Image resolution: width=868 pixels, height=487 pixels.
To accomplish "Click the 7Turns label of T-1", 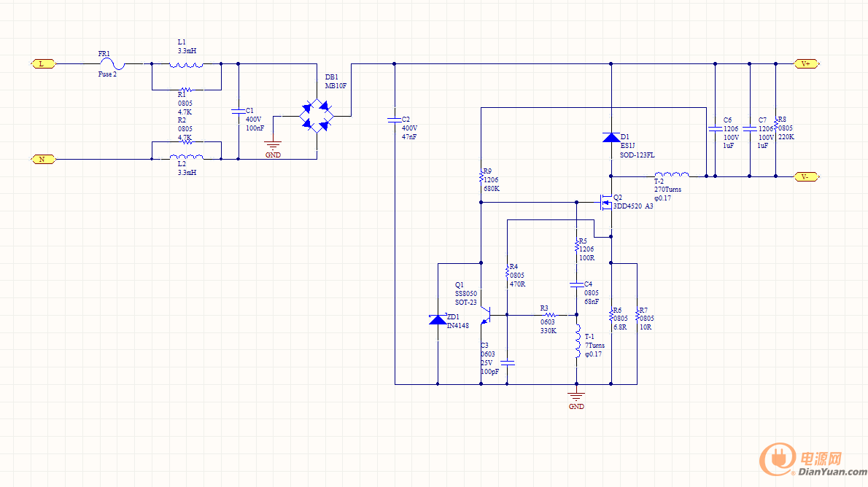I will pyautogui.click(x=594, y=346).
